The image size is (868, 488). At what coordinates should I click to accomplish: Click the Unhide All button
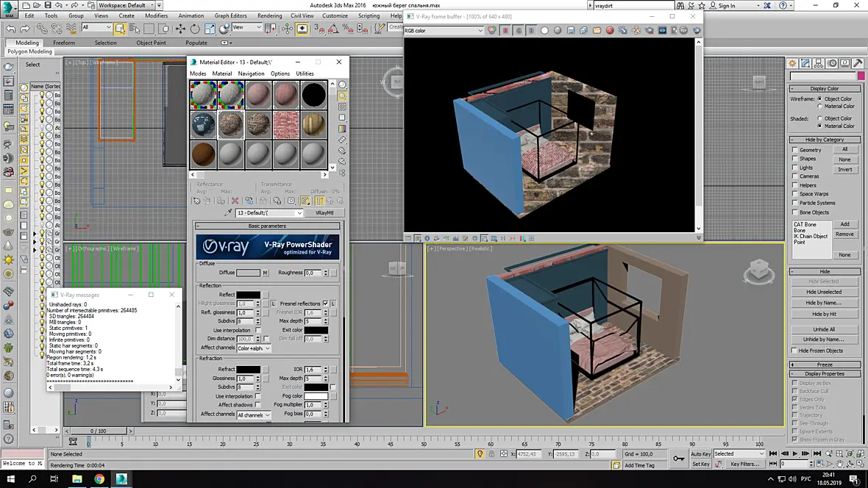[x=824, y=329]
